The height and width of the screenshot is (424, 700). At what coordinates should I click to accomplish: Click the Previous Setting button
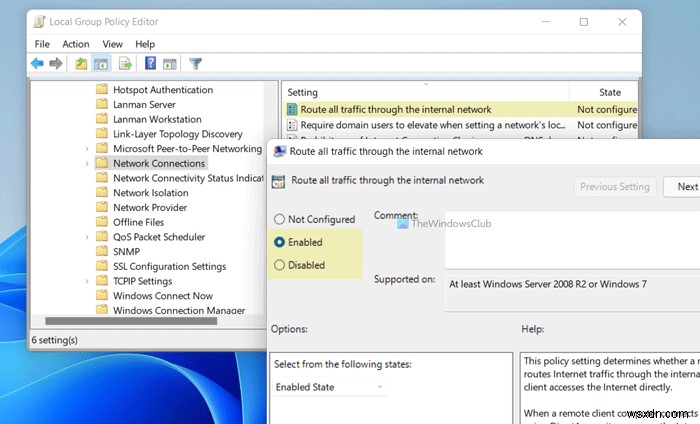coord(615,187)
